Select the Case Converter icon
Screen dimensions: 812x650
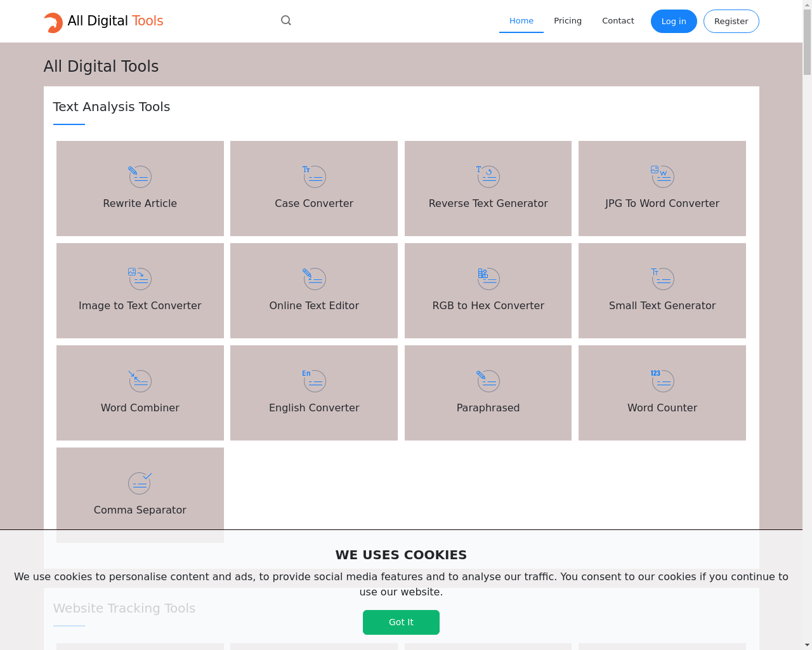(314, 176)
